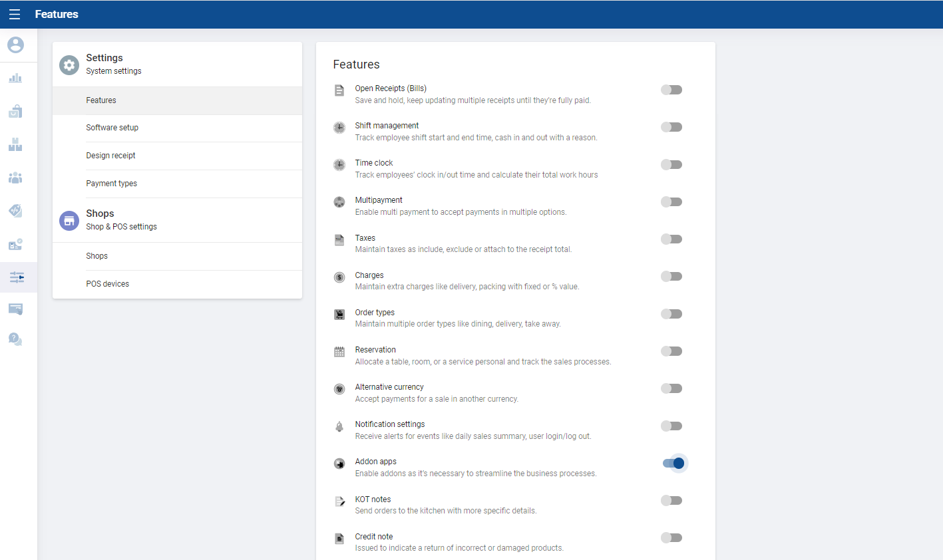Click the discount tag sidebar icon

[x=15, y=211]
